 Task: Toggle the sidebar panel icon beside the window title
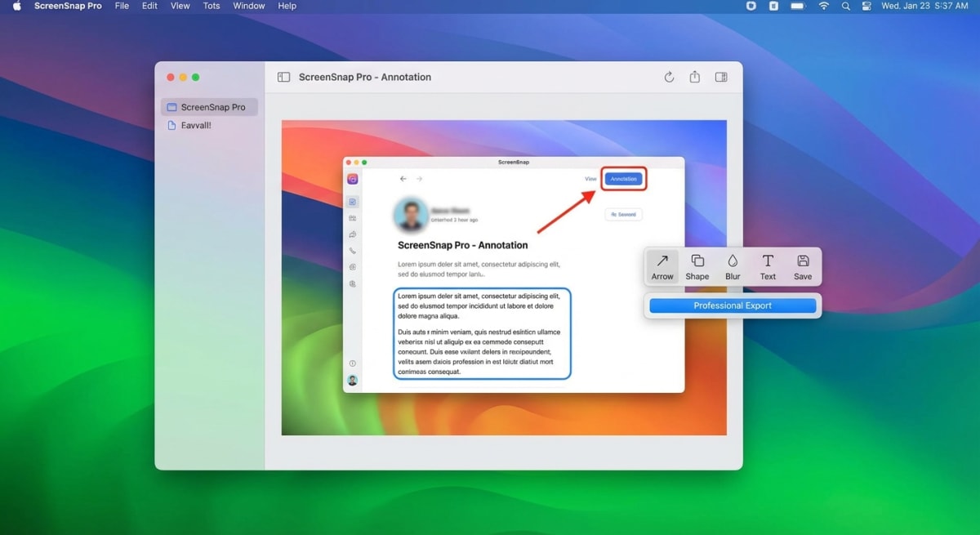(283, 76)
